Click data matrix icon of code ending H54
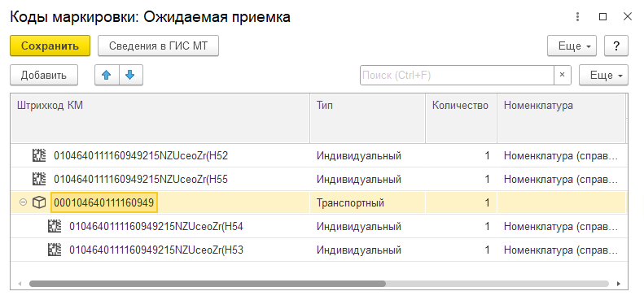 55,226
